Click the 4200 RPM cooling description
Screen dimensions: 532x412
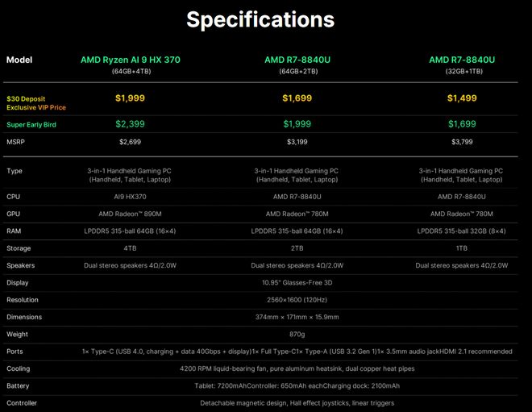tap(297, 368)
